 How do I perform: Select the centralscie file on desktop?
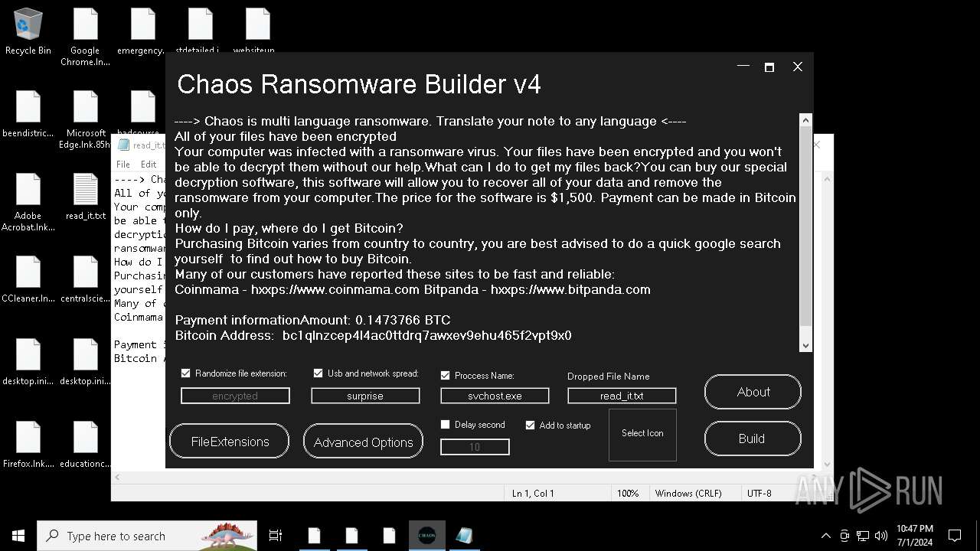(85, 280)
